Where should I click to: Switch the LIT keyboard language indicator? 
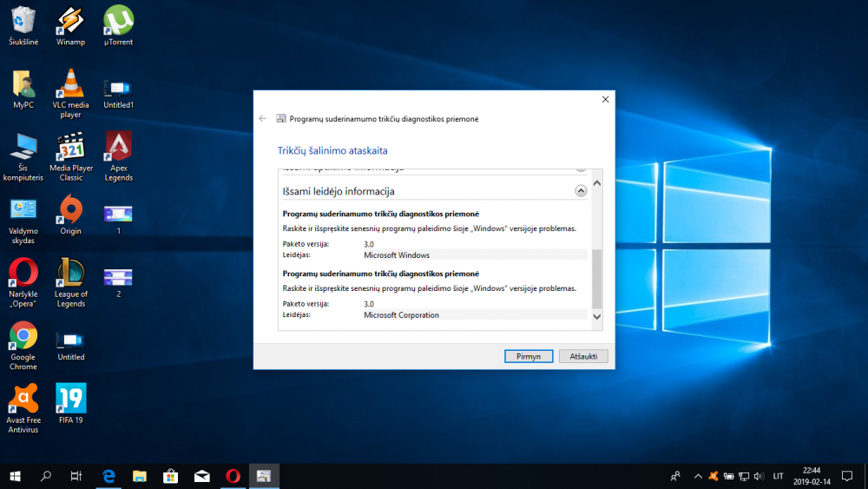(x=779, y=476)
